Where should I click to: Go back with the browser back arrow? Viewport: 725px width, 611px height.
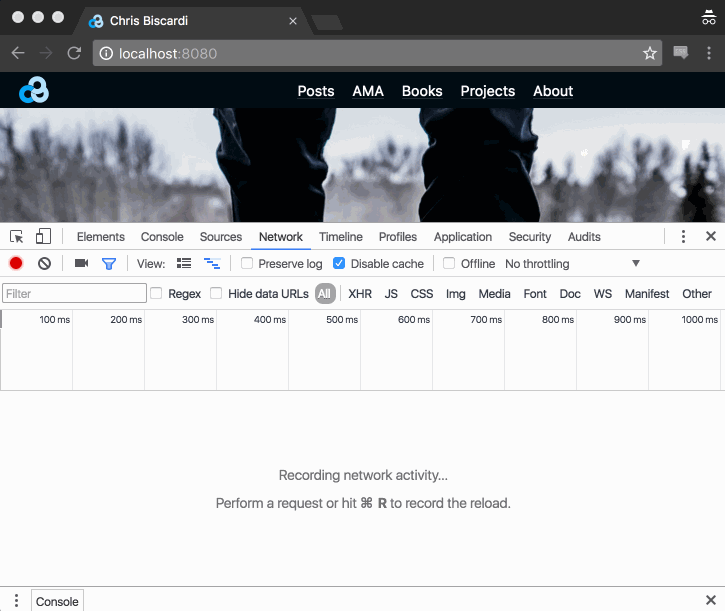(x=18, y=53)
